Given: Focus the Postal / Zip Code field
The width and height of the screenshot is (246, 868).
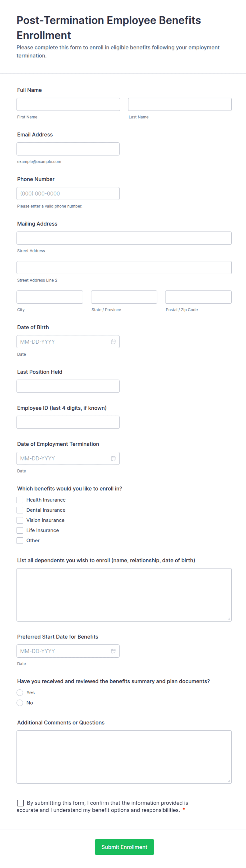Looking at the screenshot, I should click(198, 297).
